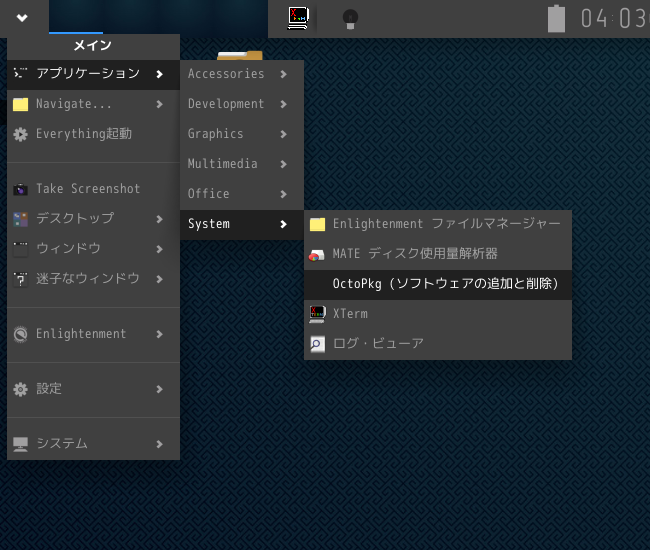
Task: Open the Enlightenment entry in the main menu
Action: coord(93,334)
